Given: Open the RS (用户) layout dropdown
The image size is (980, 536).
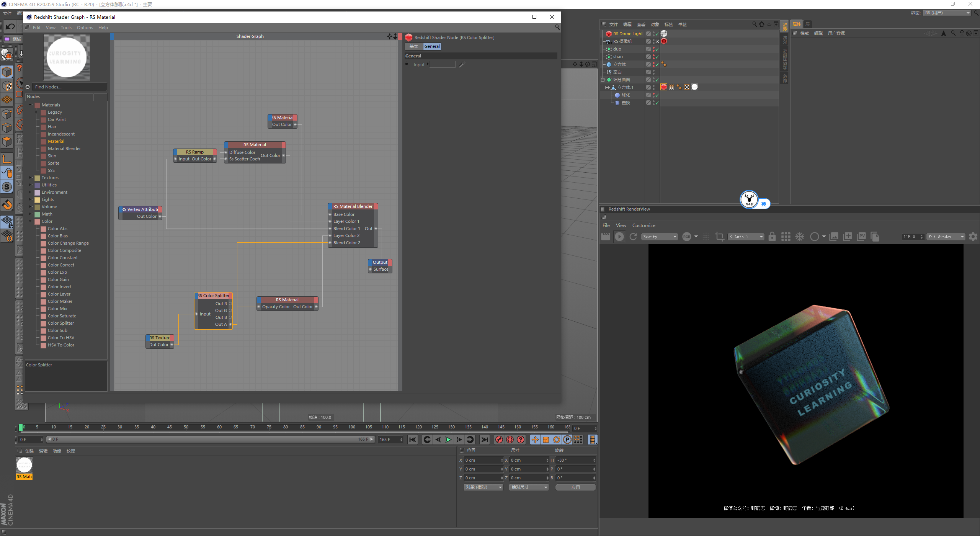Looking at the screenshot, I should click(x=946, y=13).
